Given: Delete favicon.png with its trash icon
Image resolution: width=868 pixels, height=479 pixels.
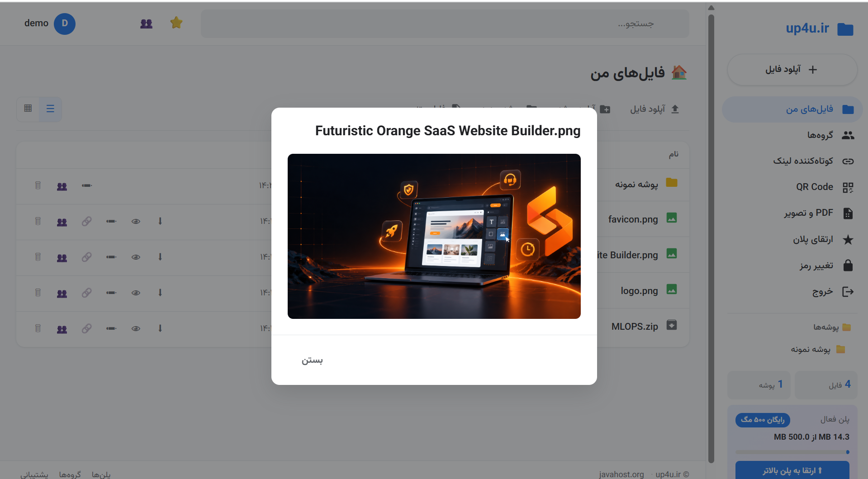Looking at the screenshot, I should tap(38, 221).
